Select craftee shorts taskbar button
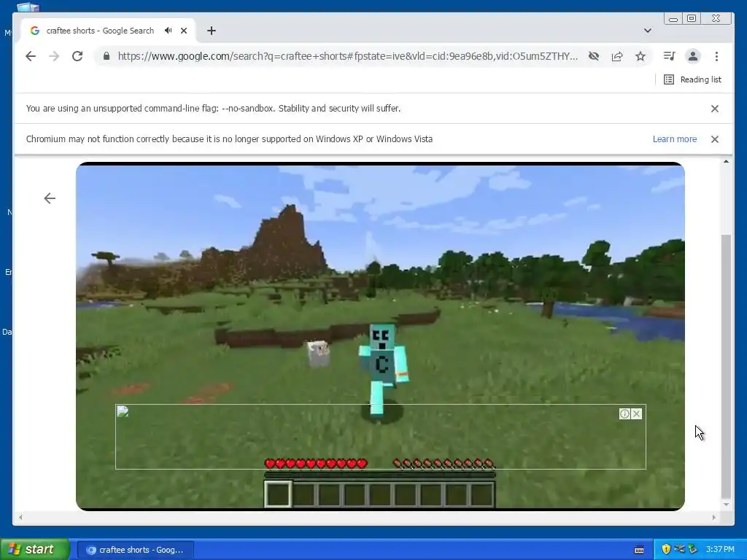 (135, 550)
